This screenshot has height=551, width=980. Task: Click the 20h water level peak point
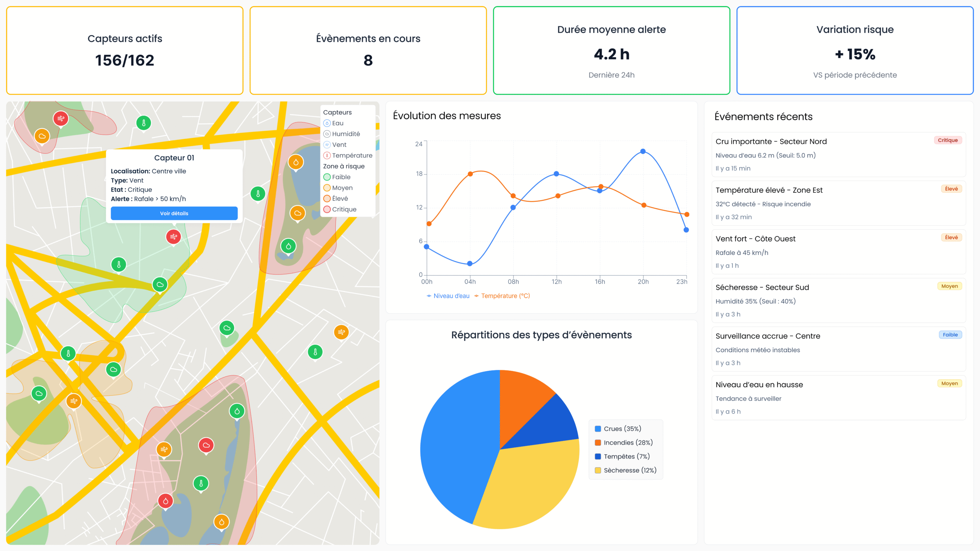point(643,152)
